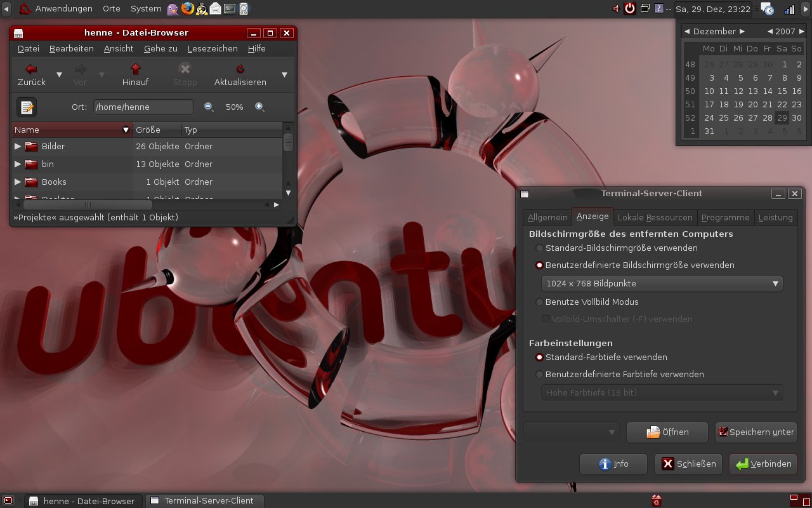
Task: Open Datei menu in Datei-Browser
Action: (28, 48)
